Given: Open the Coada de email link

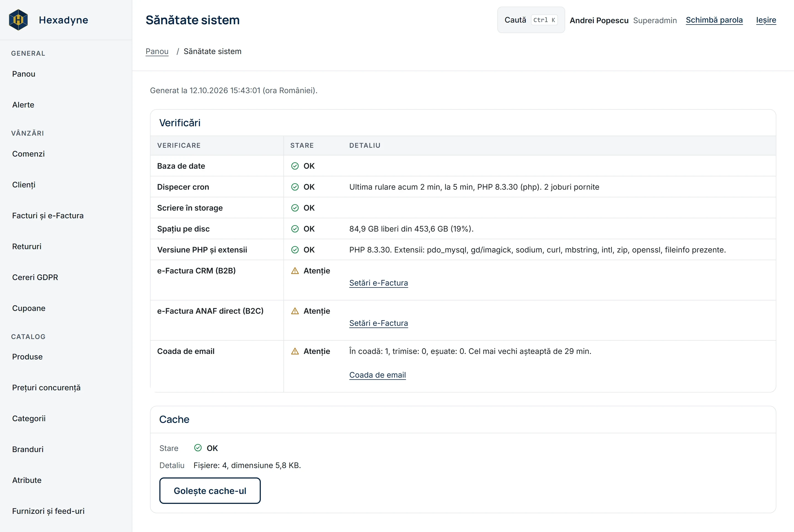Looking at the screenshot, I should (x=378, y=375).
